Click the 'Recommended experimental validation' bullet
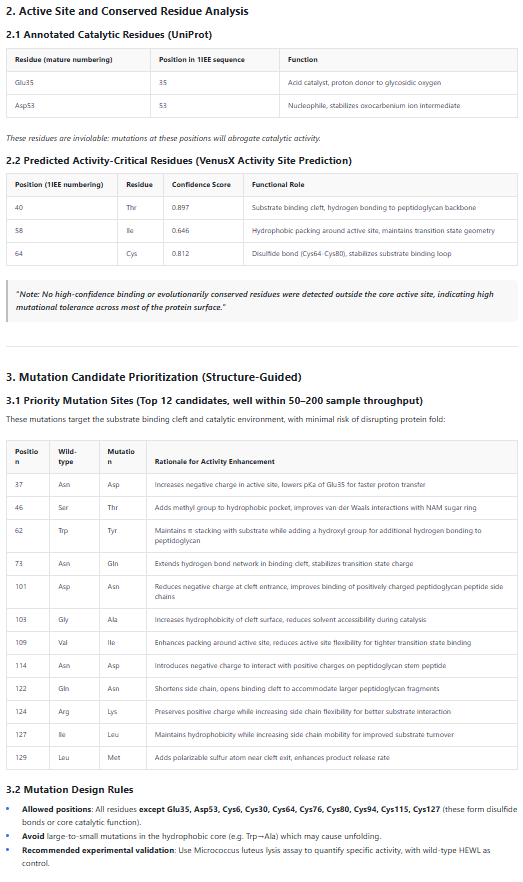The image size is (523, 882). [x=256, y=857]
